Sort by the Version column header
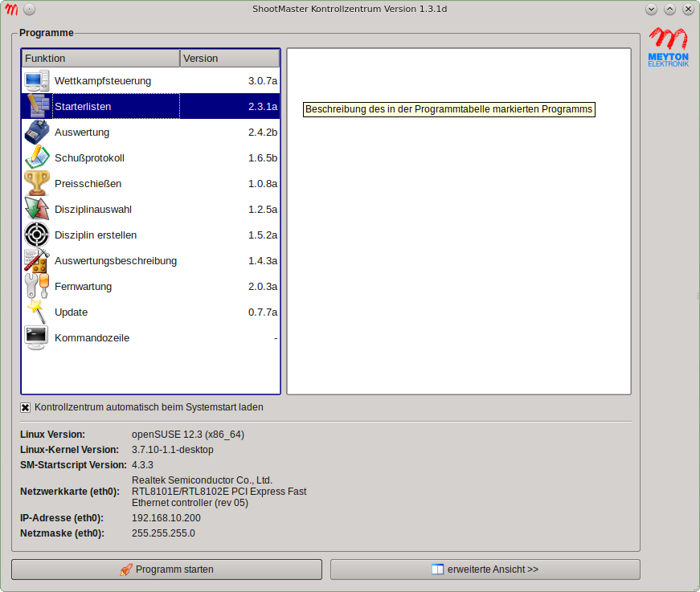This screenshot has height=592, width=700. click(229, 59)
